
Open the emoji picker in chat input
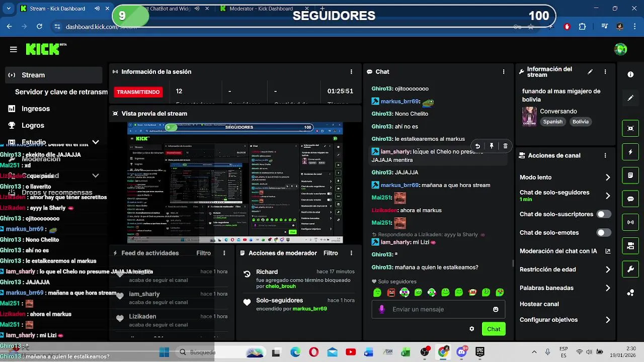[496, 309]
